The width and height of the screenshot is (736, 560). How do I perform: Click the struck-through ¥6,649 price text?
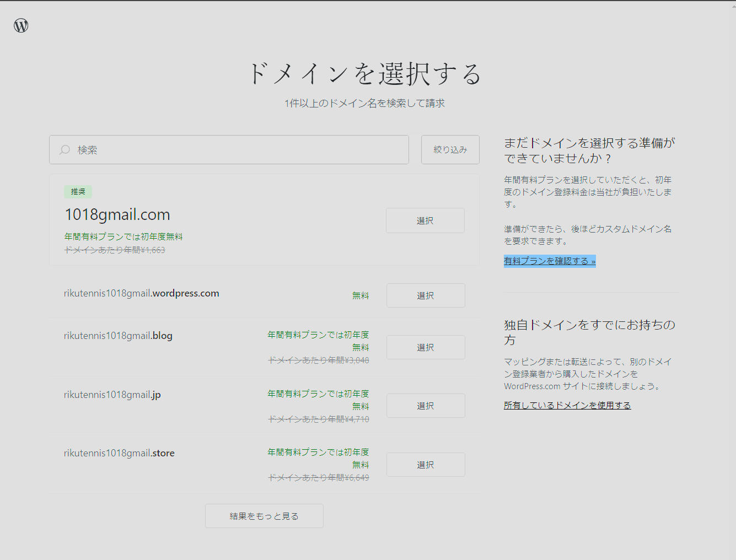coord(319,477)
